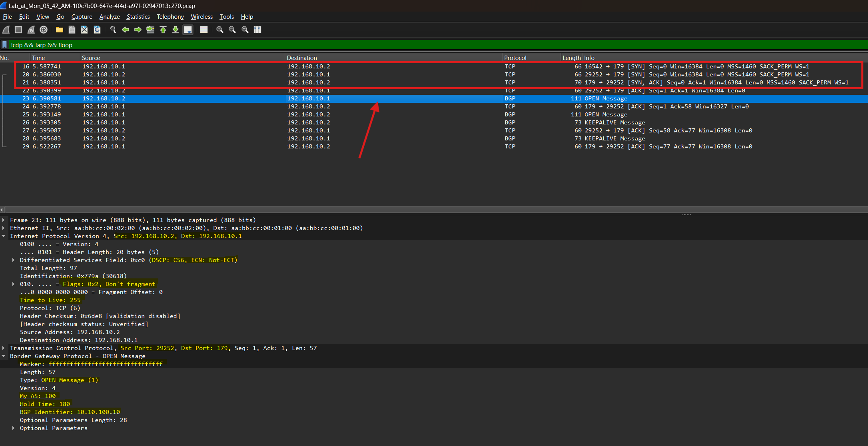Expand the Frame 23 tree node
868x446 pixels.
coord(4,220)
